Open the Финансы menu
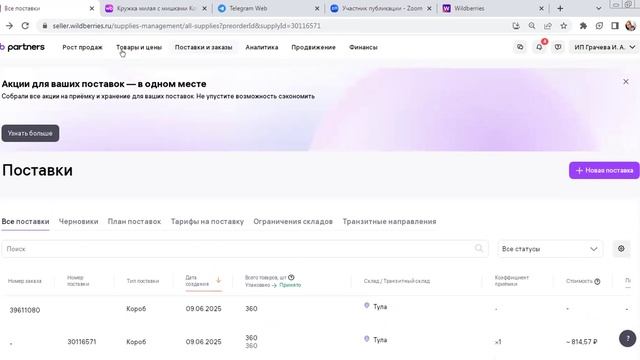 [363, 47]
